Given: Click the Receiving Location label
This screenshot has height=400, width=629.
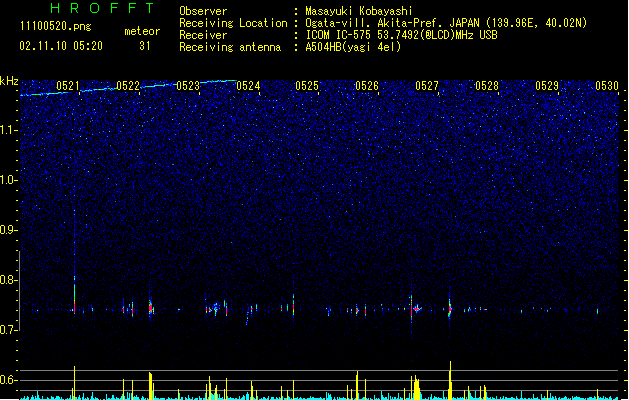Looking at the screenshot, I should tap(233, 23).
